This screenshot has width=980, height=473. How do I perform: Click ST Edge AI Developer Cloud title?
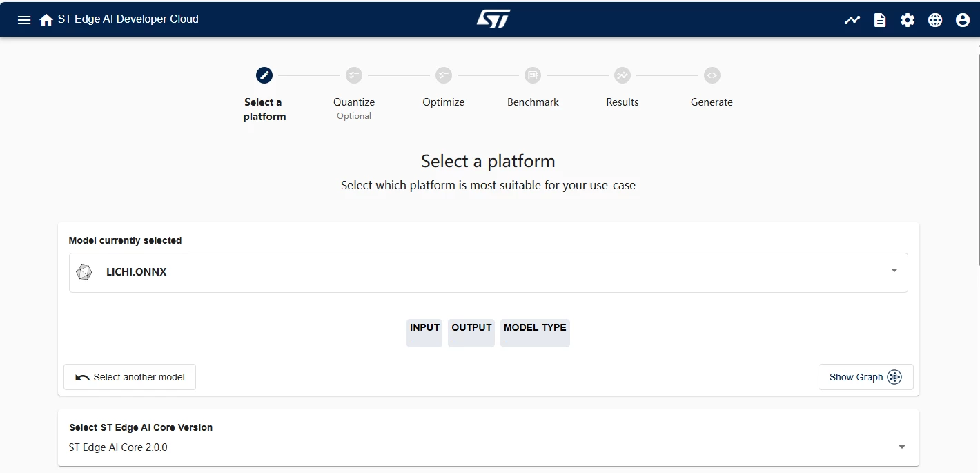click(128, 19)
